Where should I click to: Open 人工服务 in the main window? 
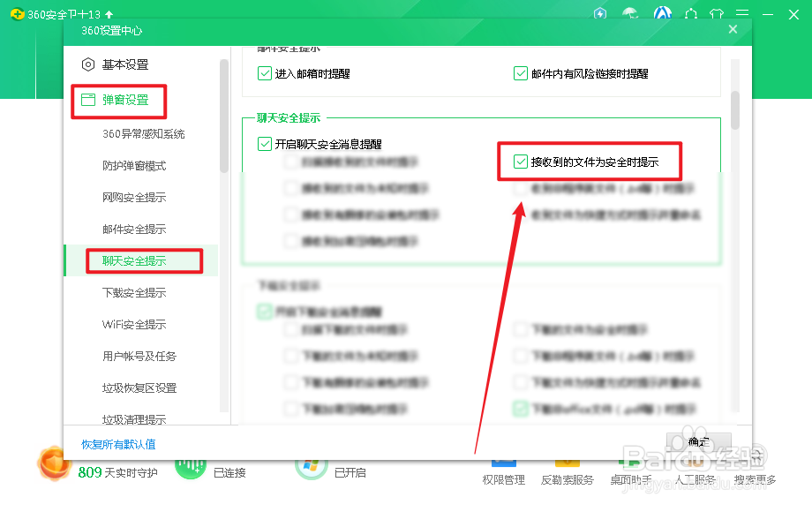point(695,480)
